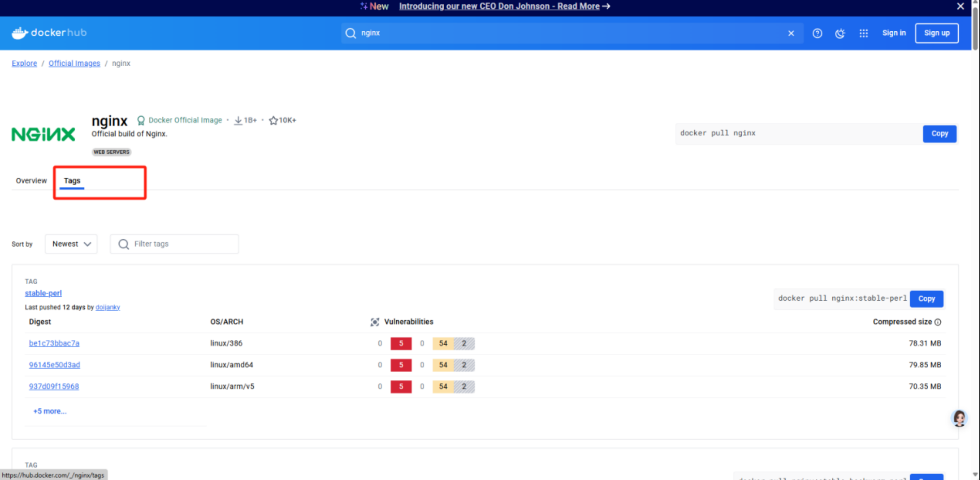This screenshot has width=980, height=480.
Task: Open digest 937d09f15968
Action: point(54,387)
